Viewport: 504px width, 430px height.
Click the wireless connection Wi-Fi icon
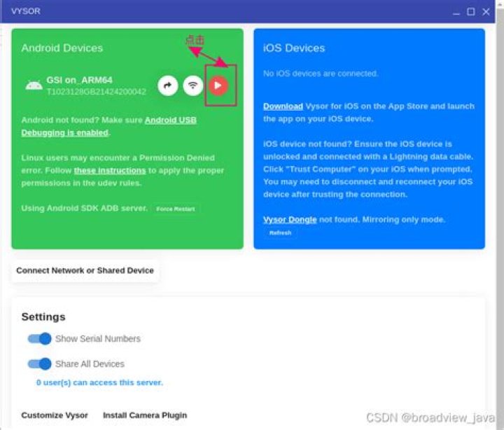(193, 85)
